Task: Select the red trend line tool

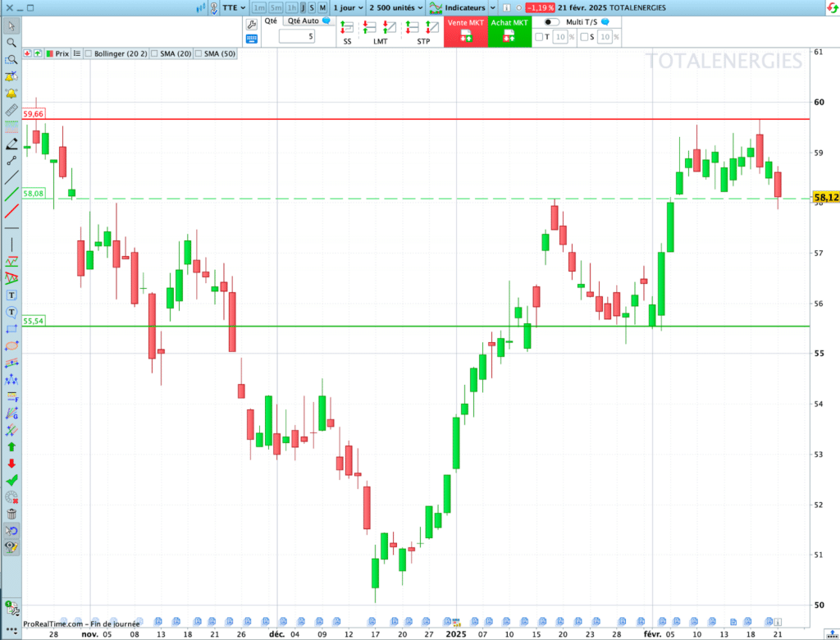Action: [11, 211]
